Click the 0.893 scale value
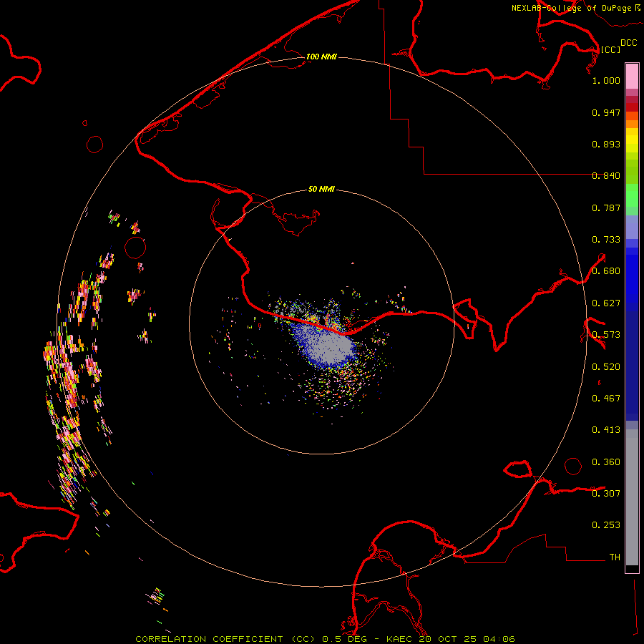 click(x=606, y=144)
